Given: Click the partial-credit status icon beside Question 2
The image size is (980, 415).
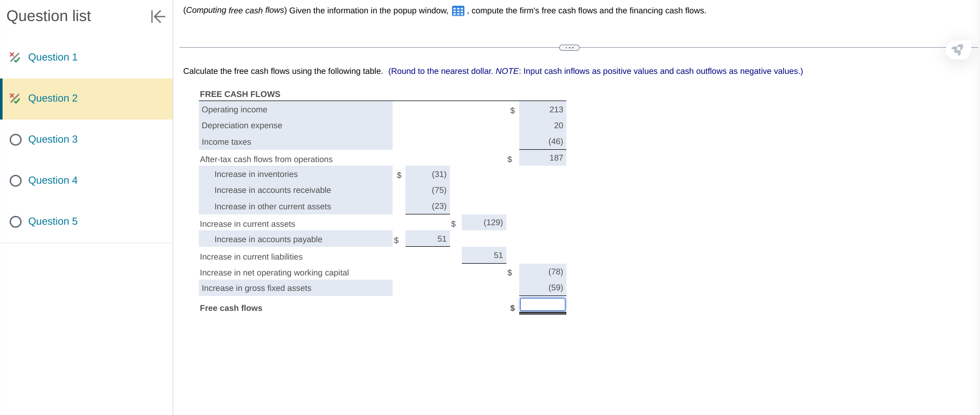Looking at the screenshot, I should tap(15, 98).
